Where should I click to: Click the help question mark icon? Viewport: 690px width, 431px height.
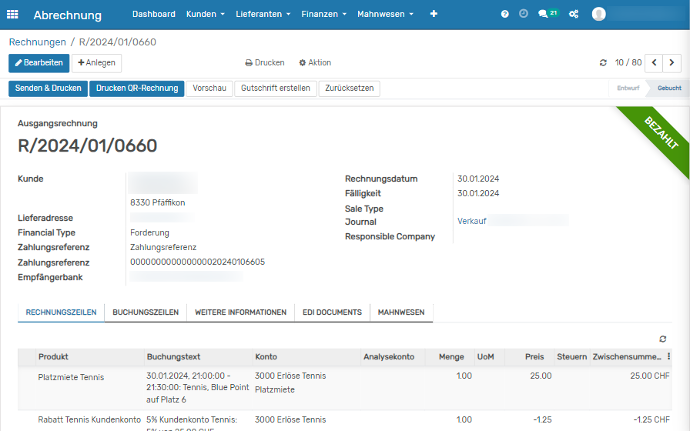tap(505, 15)
